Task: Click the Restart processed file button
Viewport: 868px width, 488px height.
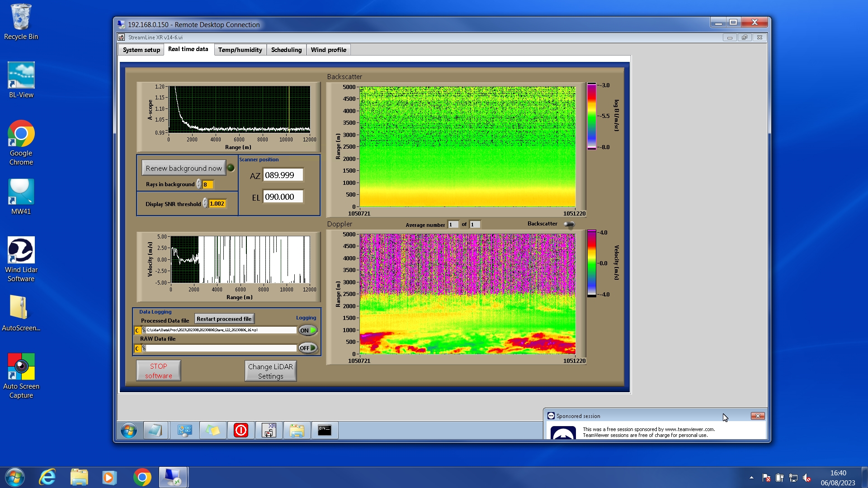Action: coord(224,319)
